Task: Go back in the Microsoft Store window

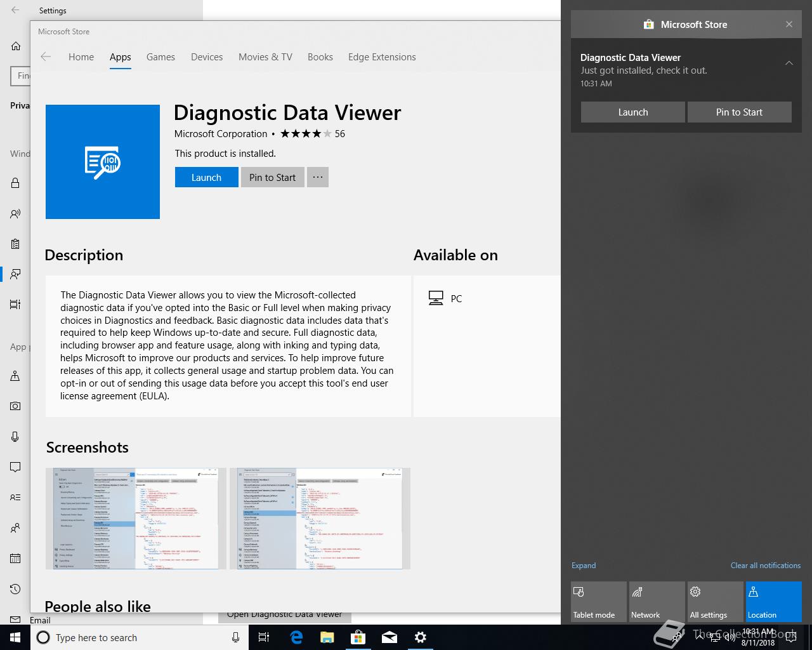Action: [x=46, y=56]
